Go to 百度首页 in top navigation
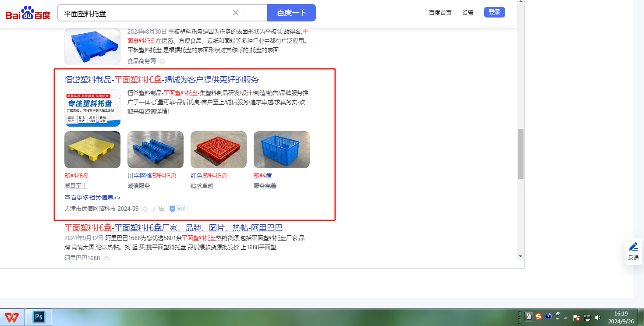 (440, 13)
